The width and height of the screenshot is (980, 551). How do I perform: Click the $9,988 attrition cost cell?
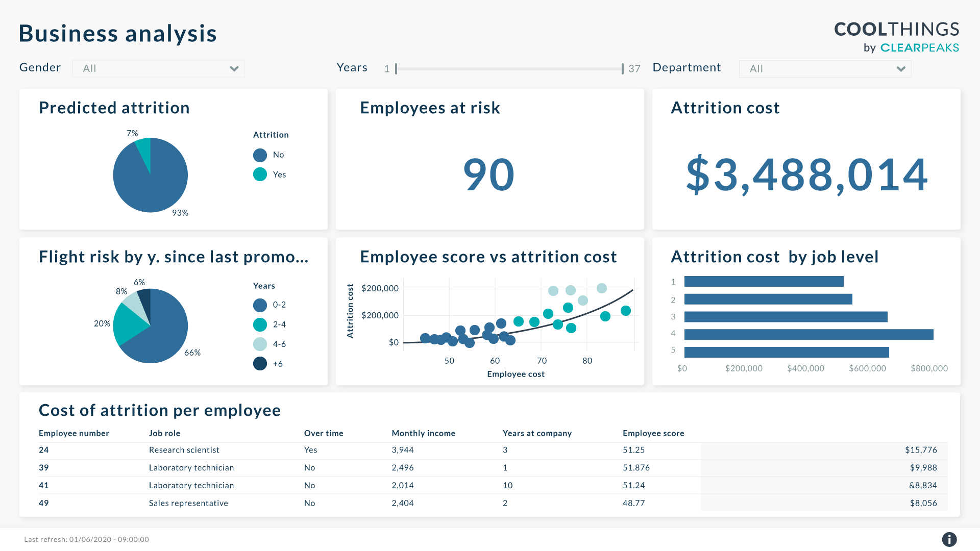923,468
